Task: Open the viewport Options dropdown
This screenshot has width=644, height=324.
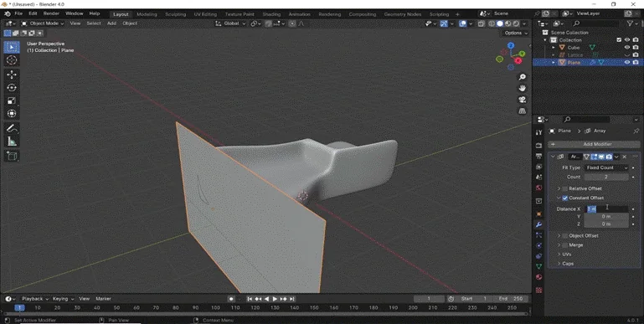Action: tap(515, 33)
